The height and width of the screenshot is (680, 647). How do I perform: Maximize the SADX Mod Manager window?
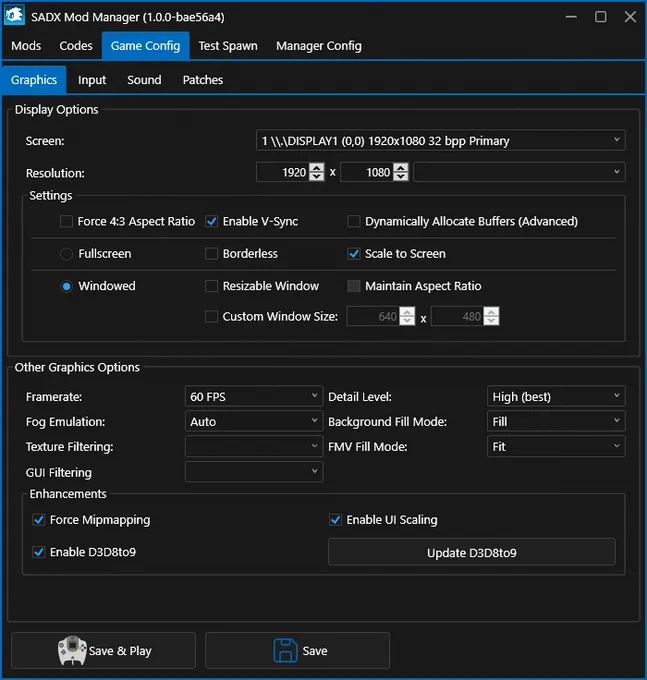(601, 17)
